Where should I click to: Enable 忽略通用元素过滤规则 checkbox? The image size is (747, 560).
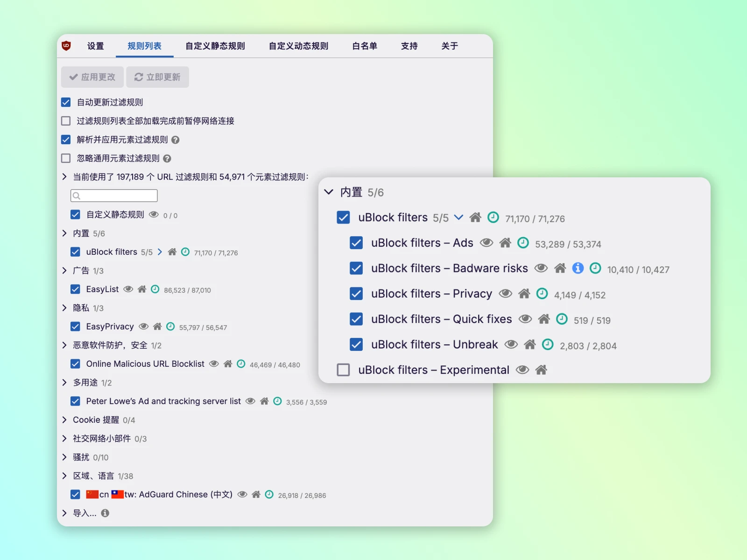(66, 158)
